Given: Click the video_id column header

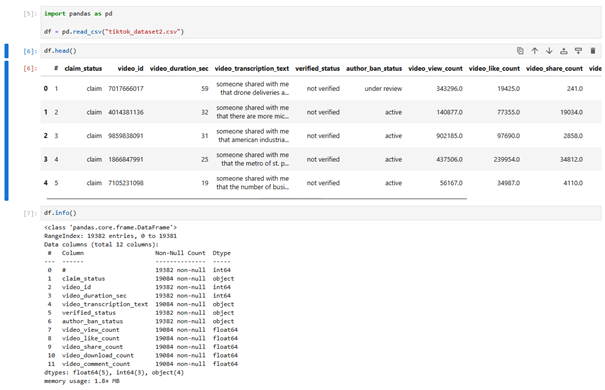Looking at the screenshot, I should pyautogui.click(x=130, y=69).
